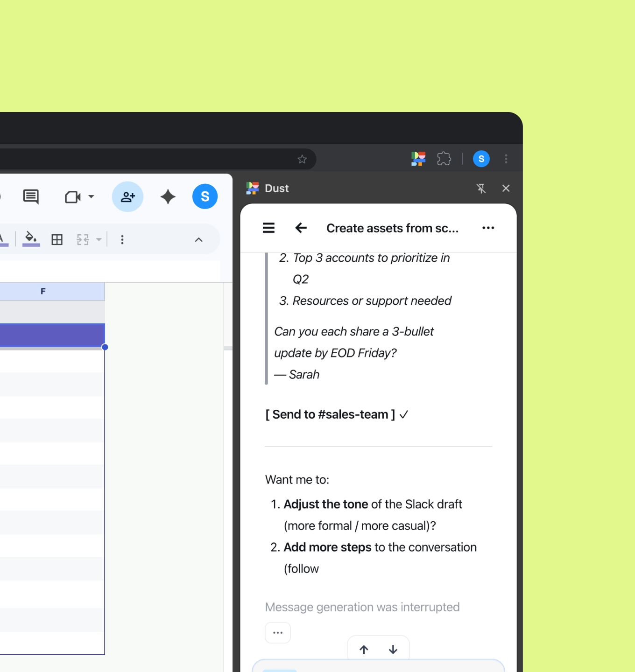Open the Dust hamburger menu

pos(268,228)
